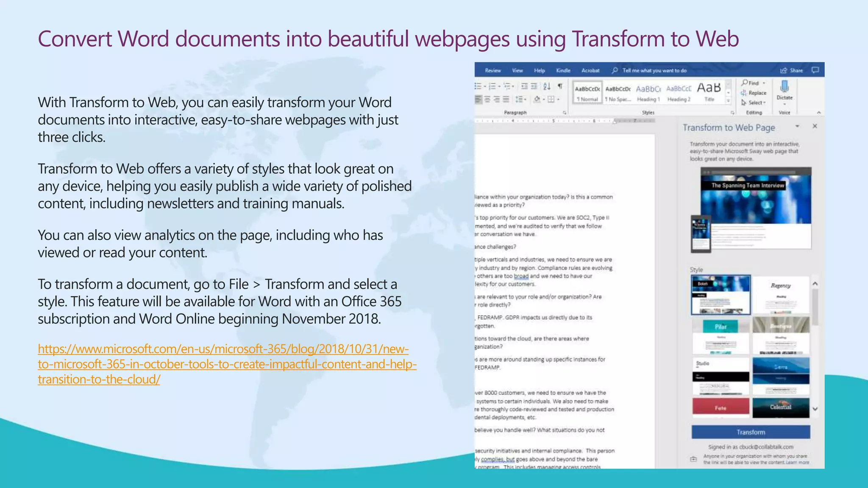
Task: Select the Fete style thumbnail
Action: (721, 408)
